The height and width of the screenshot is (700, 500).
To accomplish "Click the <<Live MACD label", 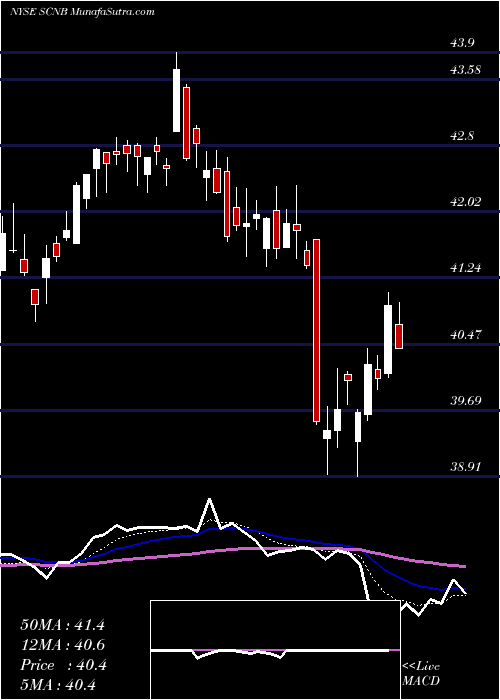I will tap(421, 673).
